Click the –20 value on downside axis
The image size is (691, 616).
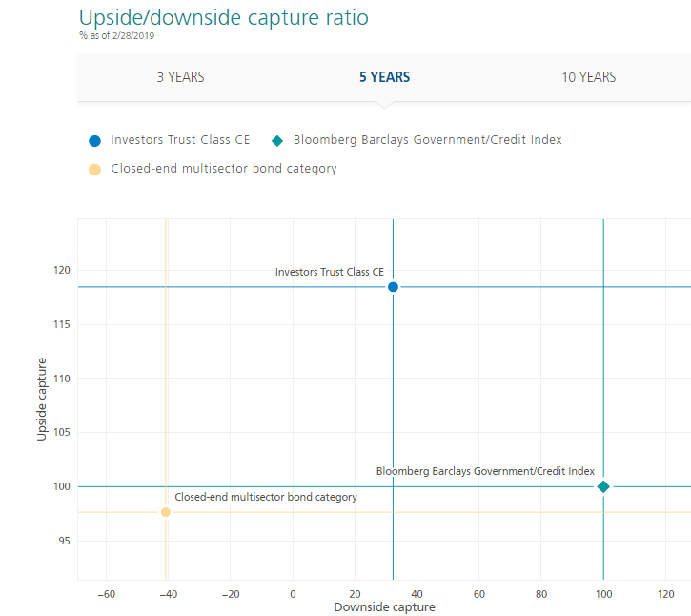click(231, 594)
